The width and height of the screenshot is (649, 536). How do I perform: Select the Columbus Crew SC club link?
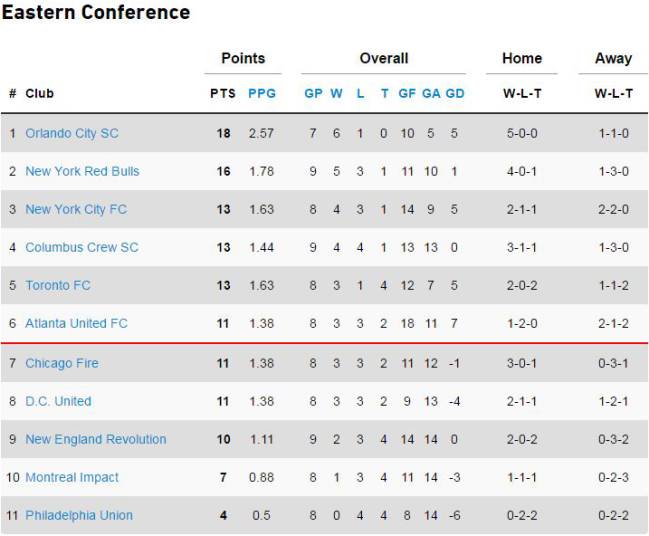click(82, 248)
